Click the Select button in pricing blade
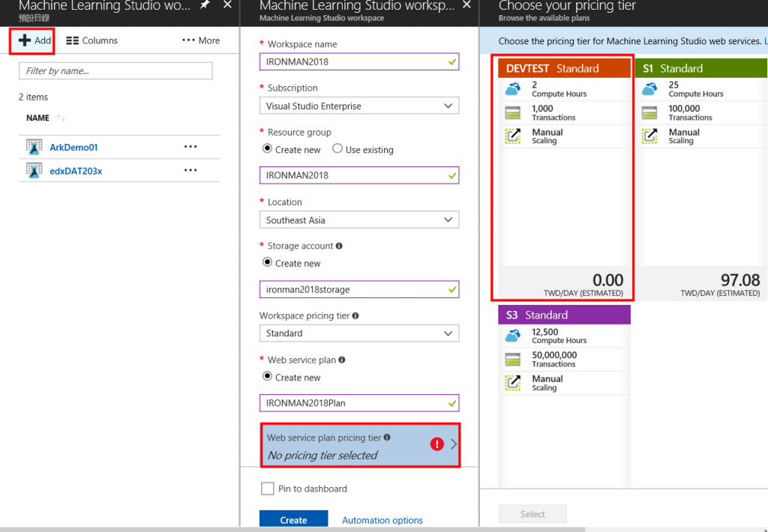The image size is (768, 532). [x=532, y=514]
